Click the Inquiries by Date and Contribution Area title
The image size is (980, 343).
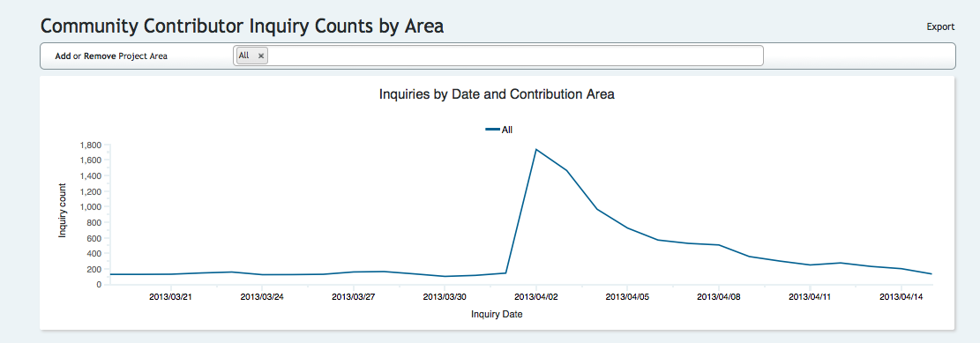click(497, 94)
